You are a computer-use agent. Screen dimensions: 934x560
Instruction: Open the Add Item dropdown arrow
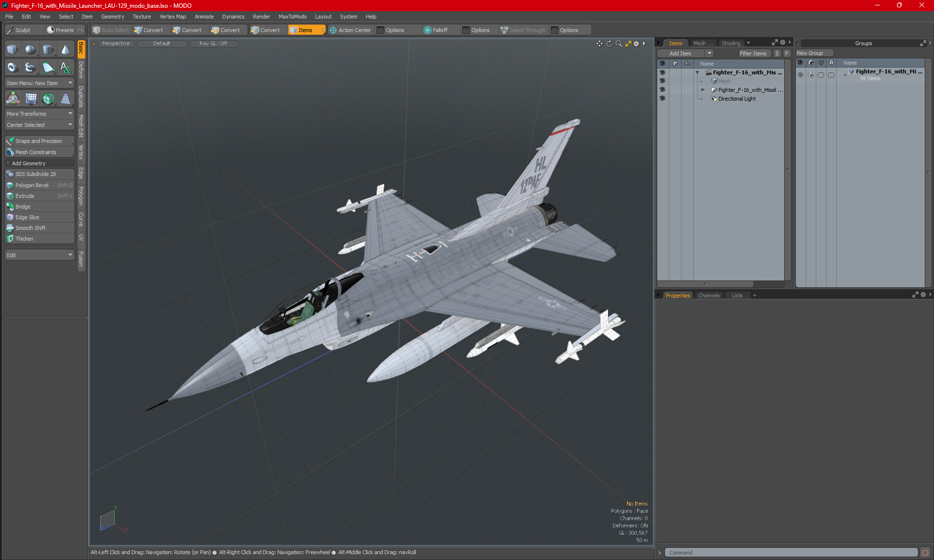709,53
